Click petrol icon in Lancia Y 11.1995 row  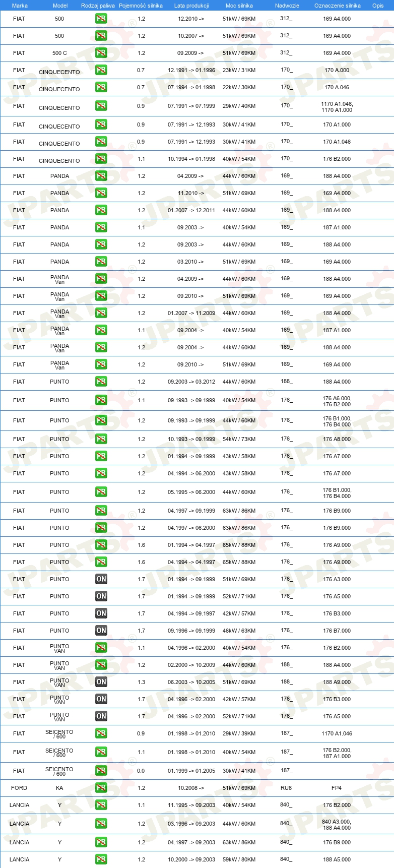[101, 805]
